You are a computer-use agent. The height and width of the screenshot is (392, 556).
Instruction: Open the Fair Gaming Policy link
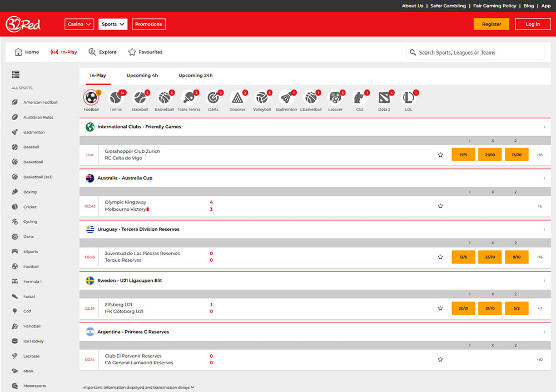coord(495,6)
